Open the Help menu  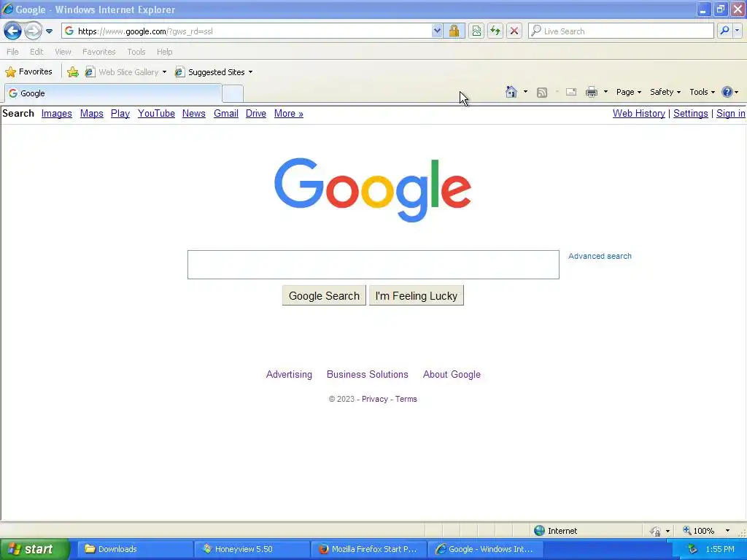[164, 52]
